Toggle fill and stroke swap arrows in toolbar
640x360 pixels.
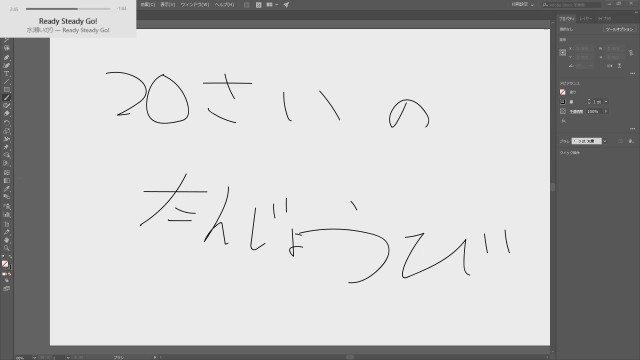pyautogui.click(x=10, y=257)
